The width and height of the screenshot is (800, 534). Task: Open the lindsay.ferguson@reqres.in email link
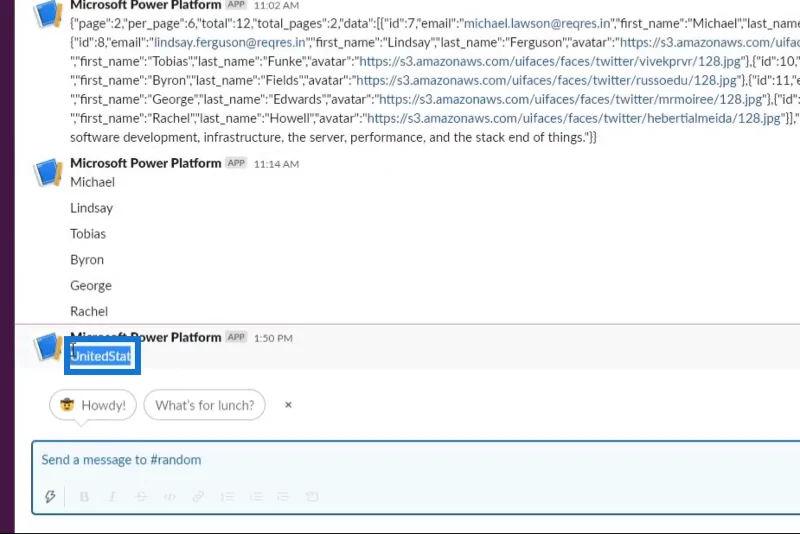230,42
